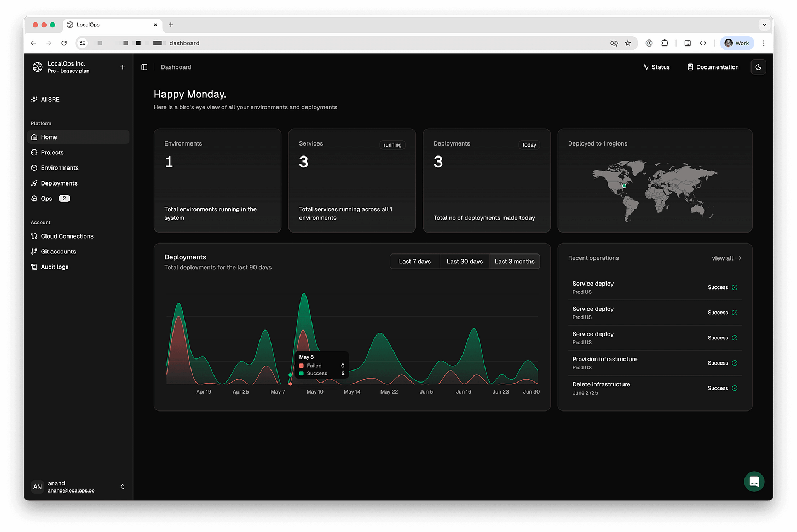
Task: Open Git accounts
Action: (x=78, y=252)
